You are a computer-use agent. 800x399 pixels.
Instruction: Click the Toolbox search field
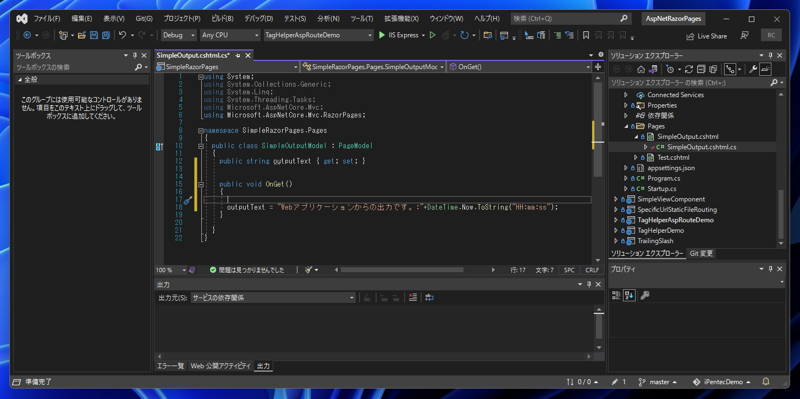point(81,67)
